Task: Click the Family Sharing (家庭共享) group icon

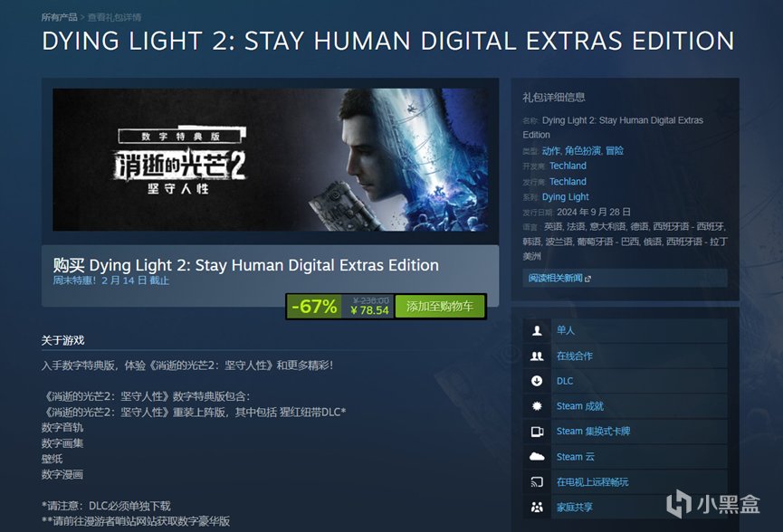Action: coord(537,507)
